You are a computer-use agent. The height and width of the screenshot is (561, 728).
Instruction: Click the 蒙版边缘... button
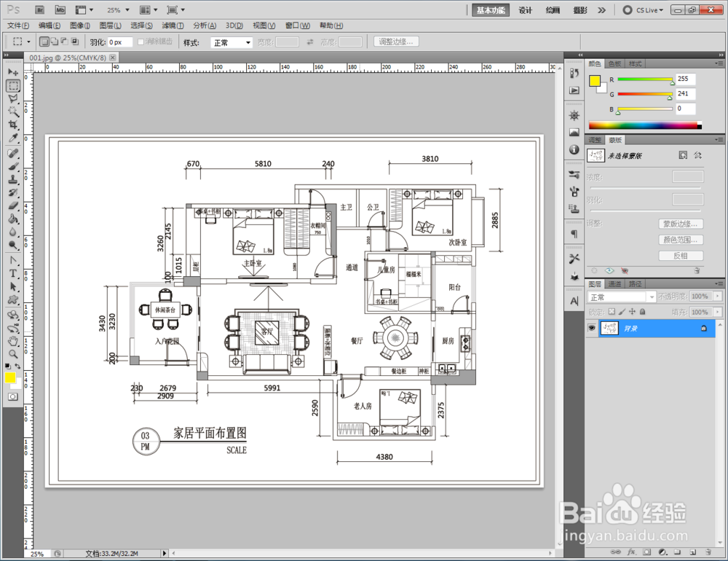coord(681,224)
